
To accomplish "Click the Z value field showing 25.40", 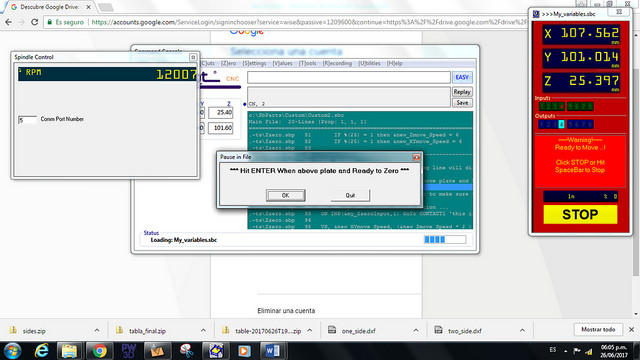I will (x=220, y=113).
